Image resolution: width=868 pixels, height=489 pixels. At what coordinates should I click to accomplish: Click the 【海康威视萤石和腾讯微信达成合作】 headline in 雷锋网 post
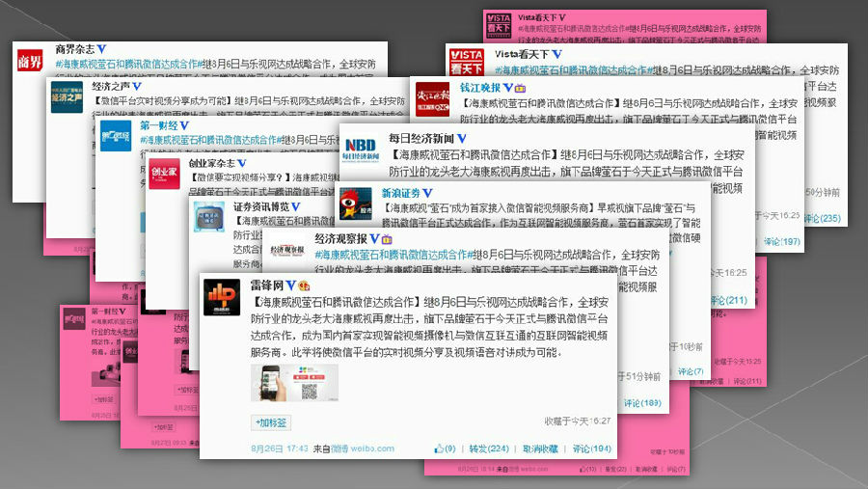[336, 303]
